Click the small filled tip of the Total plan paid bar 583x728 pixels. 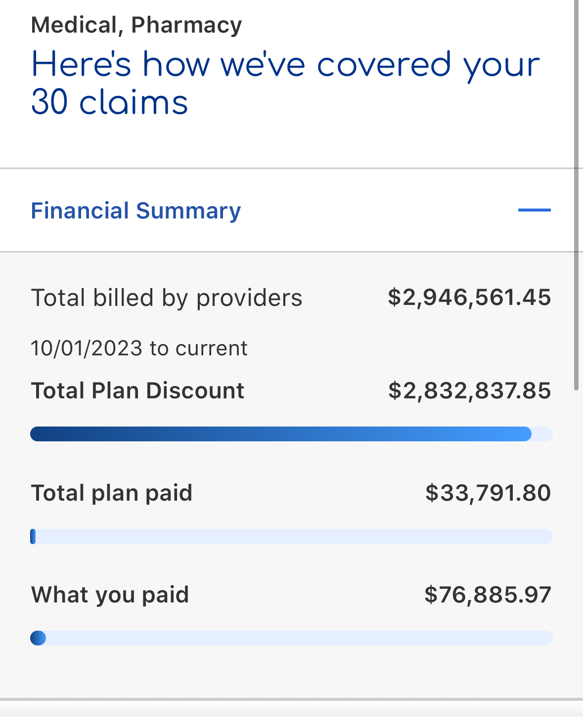coord(33,536)
